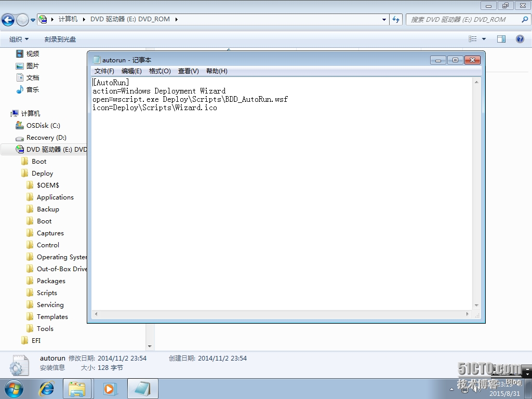Viewport: 532px width, 399px height.
Task: Switch to Windows Explorer taskbar icon
Action: 77,389
